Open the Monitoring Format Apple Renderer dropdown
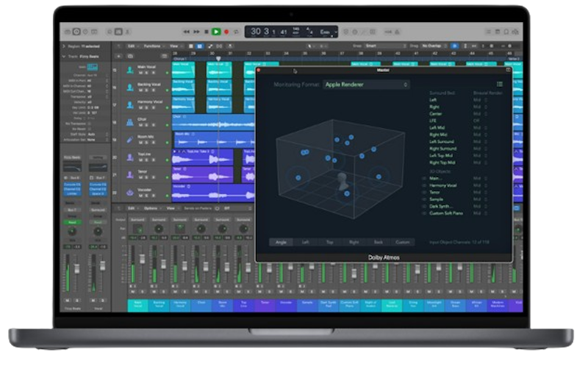This screenshot has height=366, width=588. point(366,85)
